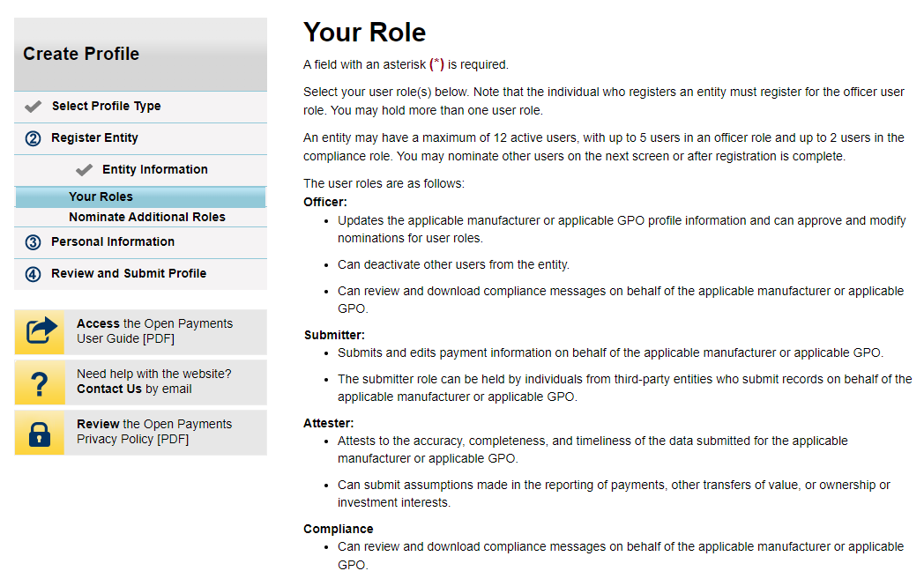924x586 pixels.
Task: Select the Entity Information sub-step
Action: [155, 170]
